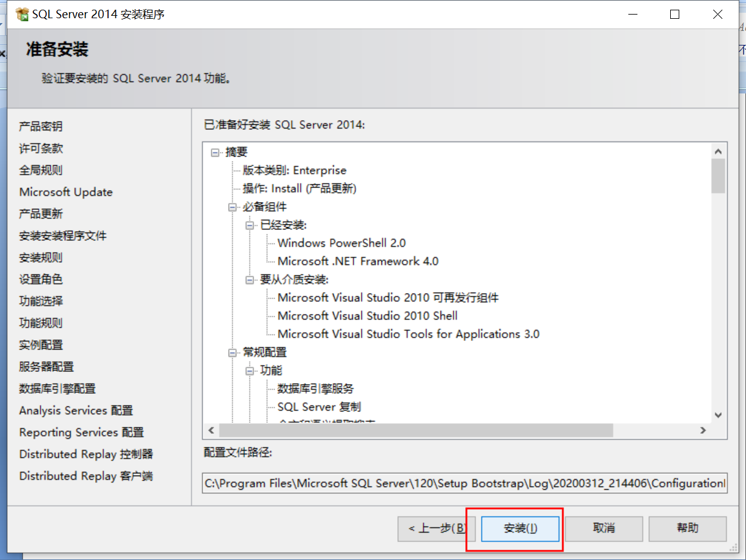Select Microsoft Visual Studio 2010 Shell row
This screenshot has height=560, width=746.
pyautogui.click(x=368, y=316)
